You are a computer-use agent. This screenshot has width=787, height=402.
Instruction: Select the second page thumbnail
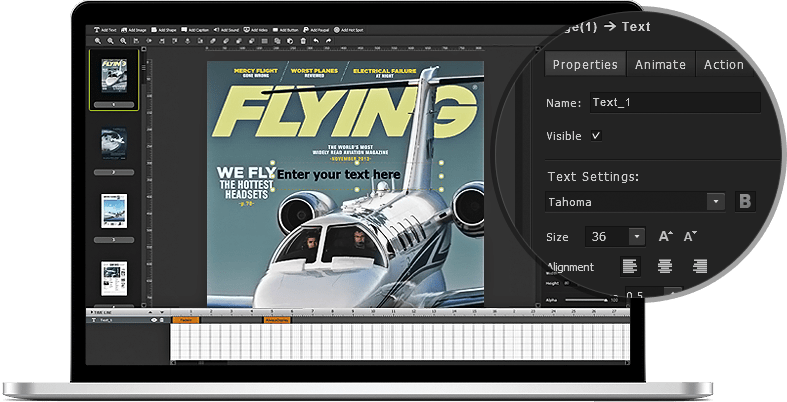(114, 144)
